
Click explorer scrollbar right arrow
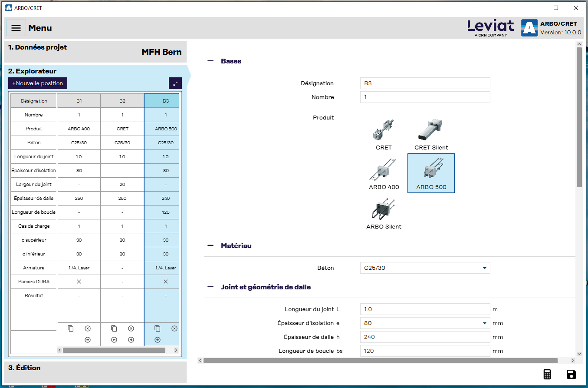click(x=176, y=350)
